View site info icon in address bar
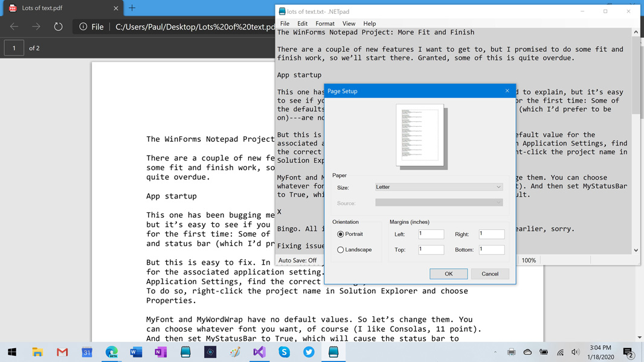644x362 pixels. (x=83, y=27)
